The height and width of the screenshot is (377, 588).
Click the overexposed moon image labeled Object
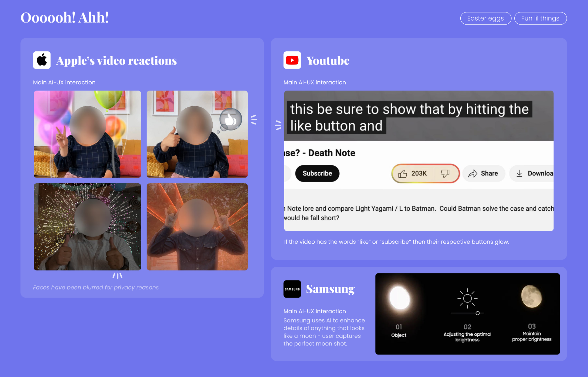pyautogui.click(x=399, y=298)
